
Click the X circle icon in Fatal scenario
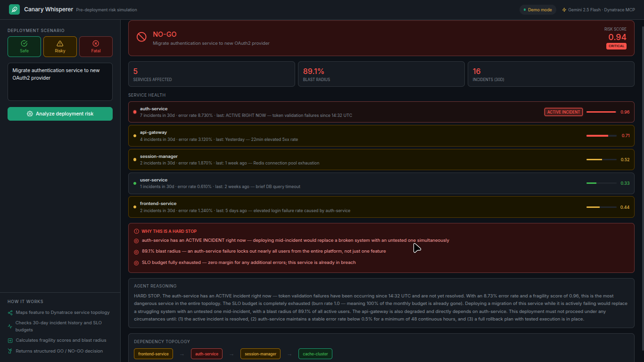coord(96,43)
